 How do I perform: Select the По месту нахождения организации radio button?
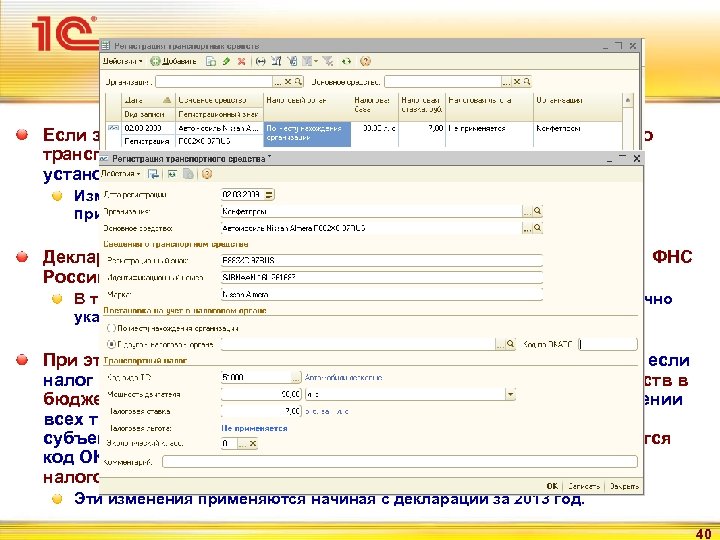coord(111,328)
